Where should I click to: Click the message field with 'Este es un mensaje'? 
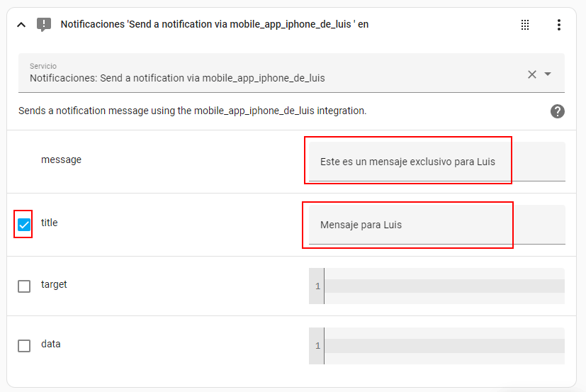click(x=436, y=162)
